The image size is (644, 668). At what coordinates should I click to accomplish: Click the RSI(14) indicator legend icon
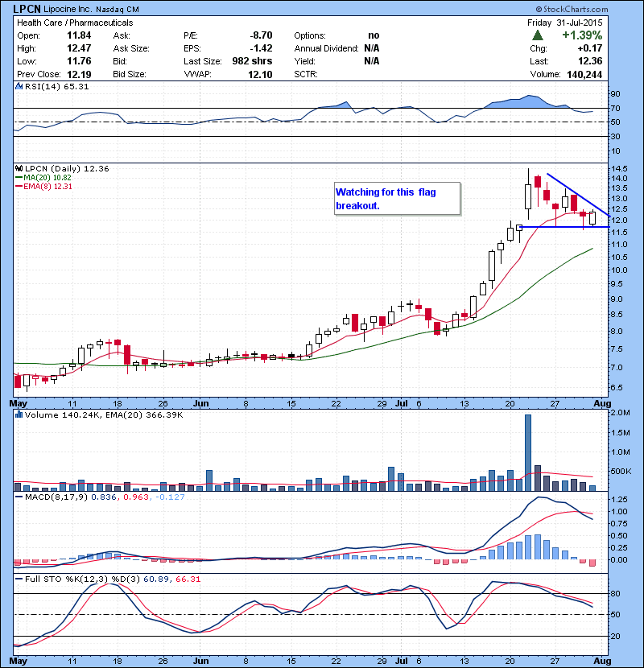[x=19, y=86]
